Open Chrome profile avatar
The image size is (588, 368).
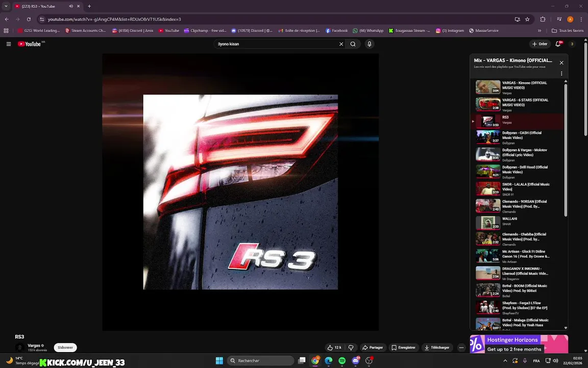pos(570,19)
